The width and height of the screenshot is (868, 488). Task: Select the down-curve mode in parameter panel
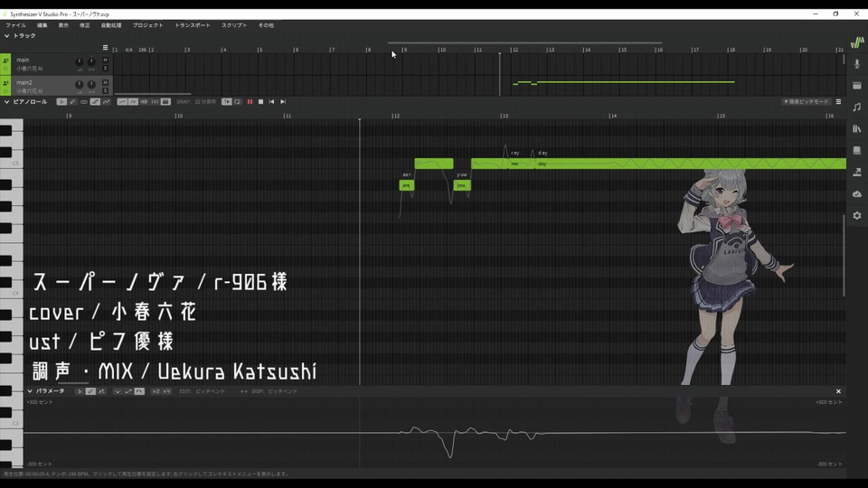pyautogui.click(x=118, y=391)
